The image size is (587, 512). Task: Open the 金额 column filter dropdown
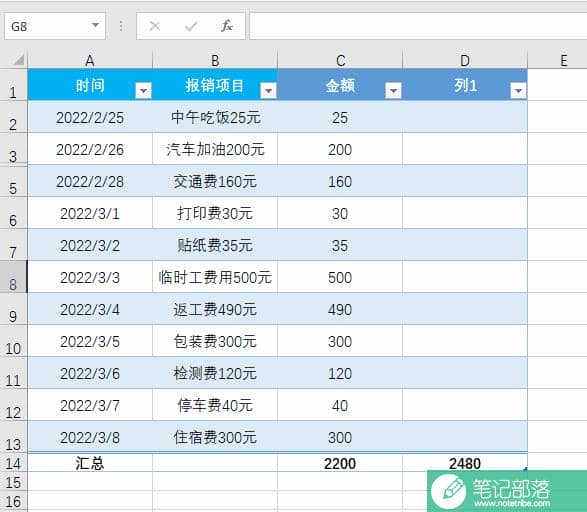[x=393, y=91]
